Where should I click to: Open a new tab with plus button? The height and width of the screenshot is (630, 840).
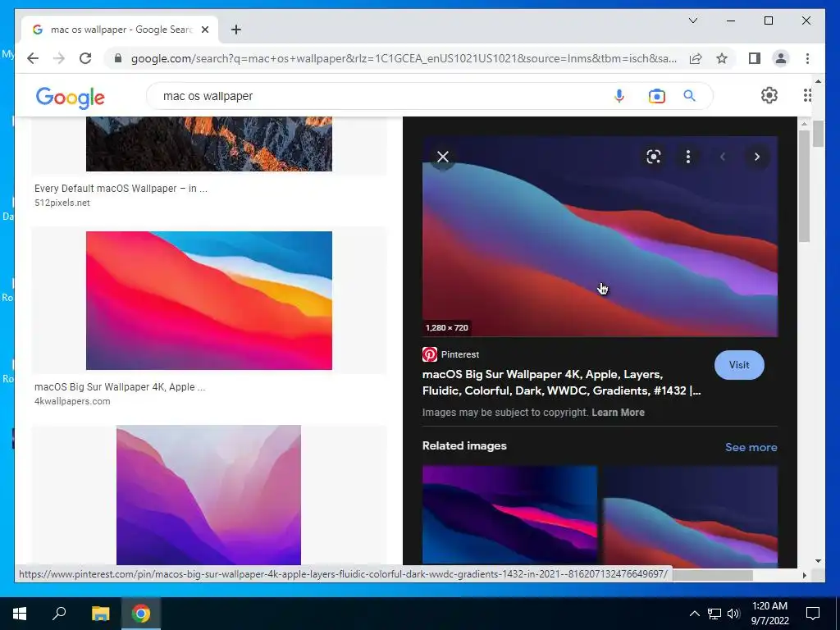[236, 30]
